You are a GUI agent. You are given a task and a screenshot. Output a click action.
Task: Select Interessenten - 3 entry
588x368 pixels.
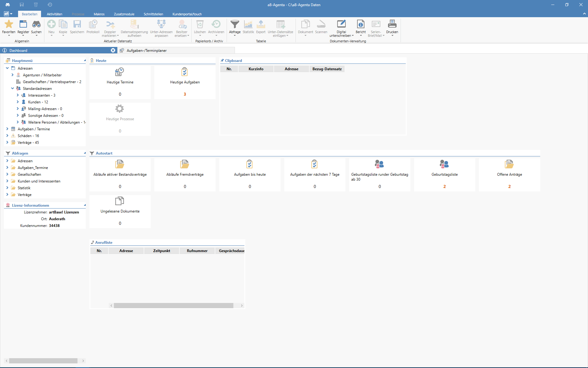pyautogui.click(x=42, y=95)
